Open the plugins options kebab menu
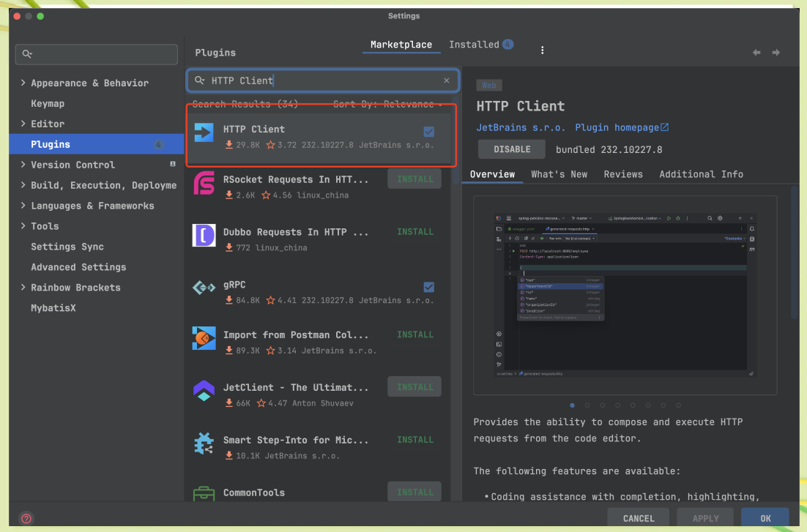807x532 pixels. coord(542,50)
